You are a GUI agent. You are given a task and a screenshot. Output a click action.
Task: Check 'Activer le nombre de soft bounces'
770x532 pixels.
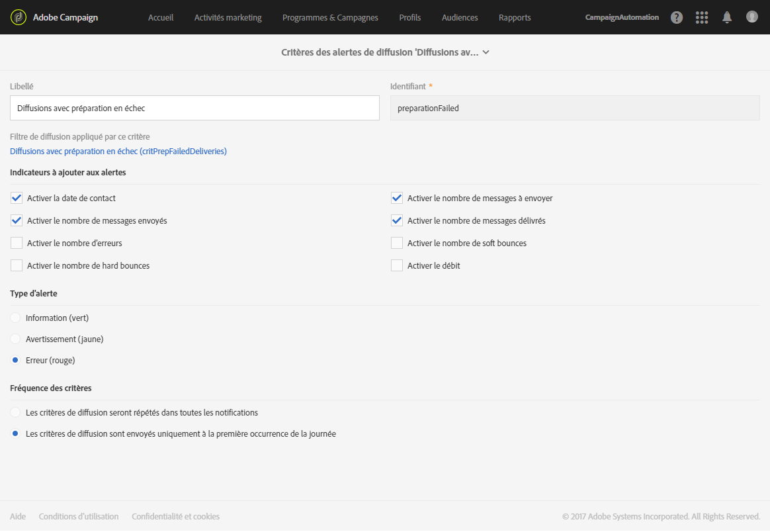point(397,243)
